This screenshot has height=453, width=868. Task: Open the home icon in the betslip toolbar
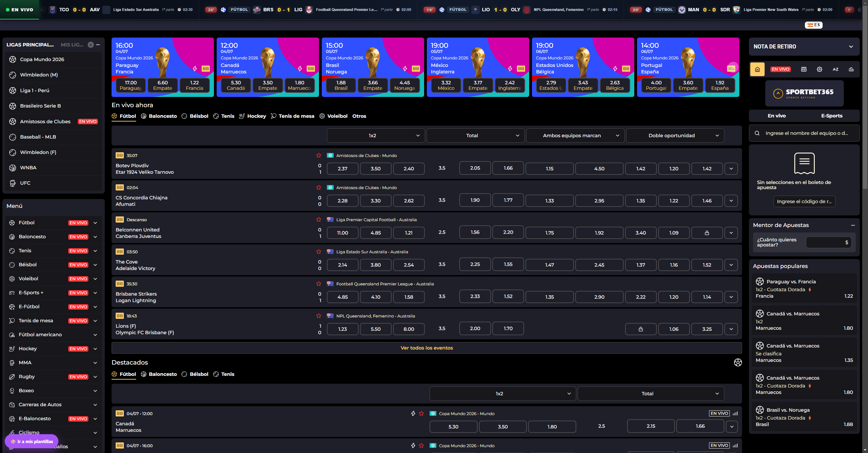757,69
